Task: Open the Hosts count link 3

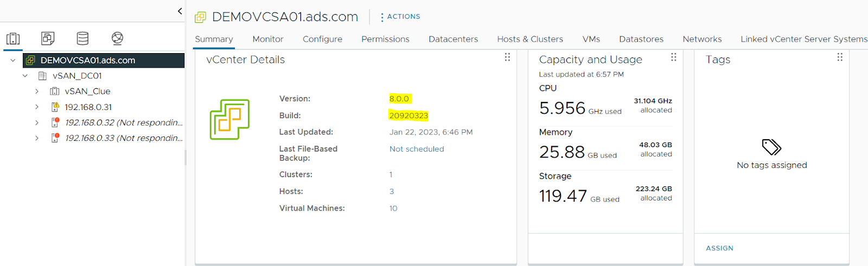Action: point(392,191)
